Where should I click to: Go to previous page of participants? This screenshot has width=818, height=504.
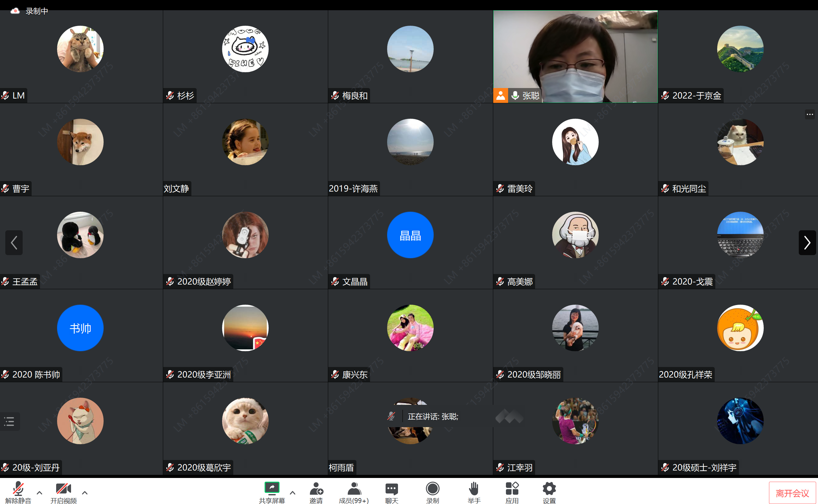click(x=14, y=243)
